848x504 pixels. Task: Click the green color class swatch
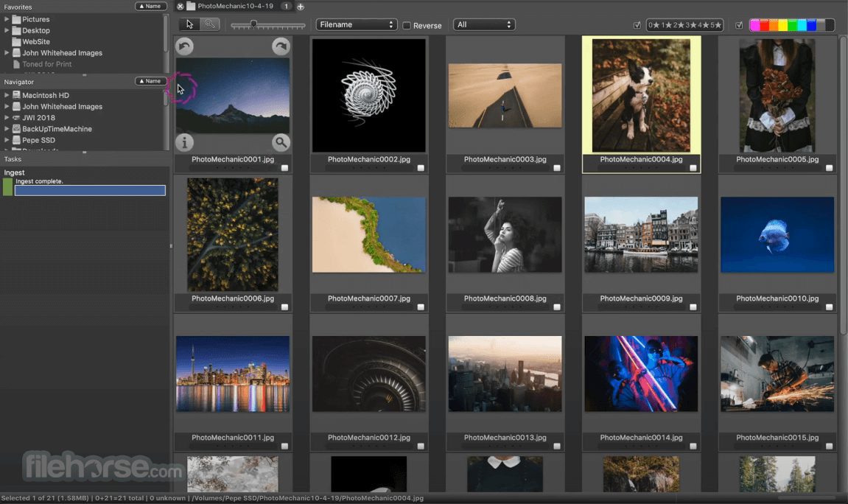[x=792, y=24]
